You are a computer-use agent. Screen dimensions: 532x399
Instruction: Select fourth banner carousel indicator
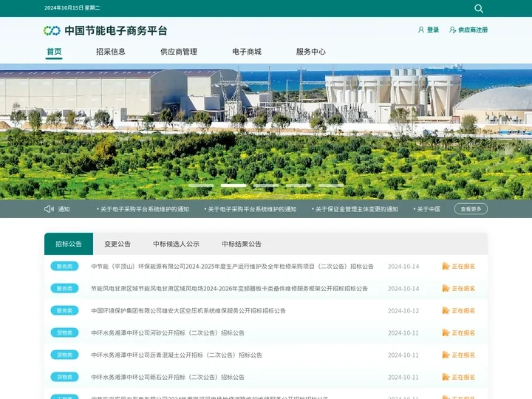[x=299, y=185]
